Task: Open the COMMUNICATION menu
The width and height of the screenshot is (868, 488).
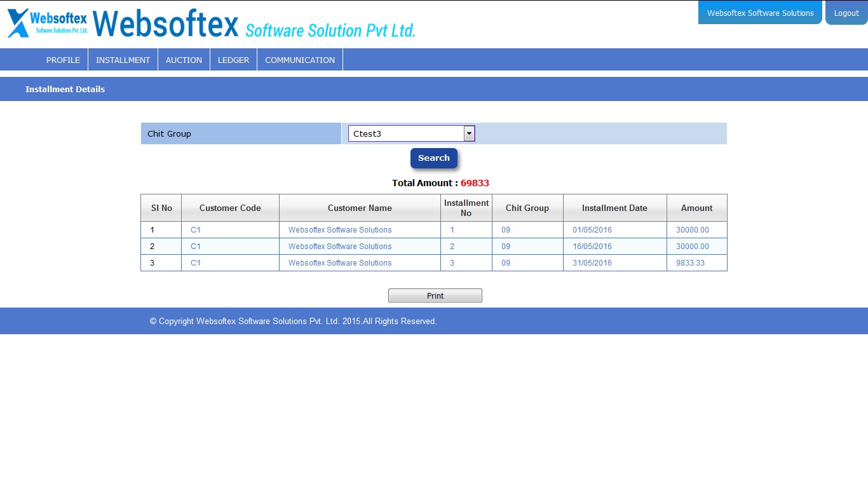Action: (x=300, y=60)
